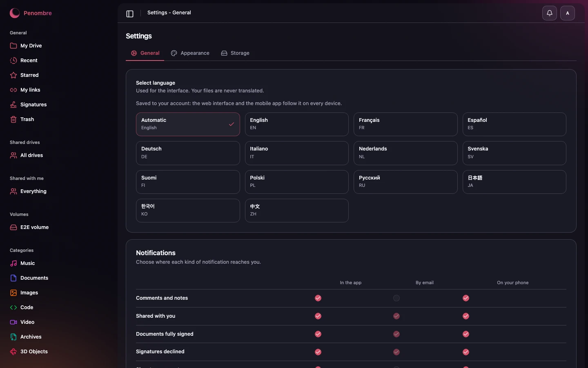Switch to the Appearance tab
The height and width of the screenshot is (368, 588).
190,53
